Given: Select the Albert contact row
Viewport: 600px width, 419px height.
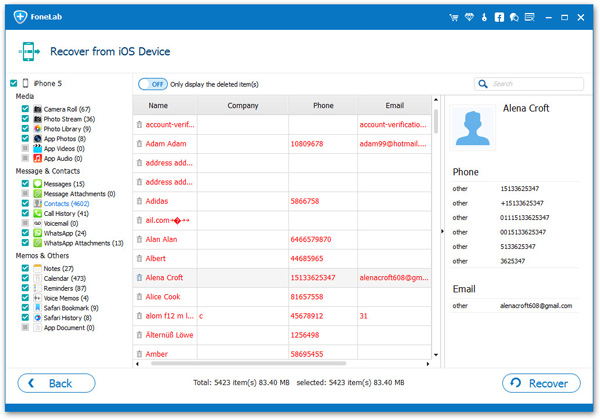Looking at the screenshot, I should [282, 259].
